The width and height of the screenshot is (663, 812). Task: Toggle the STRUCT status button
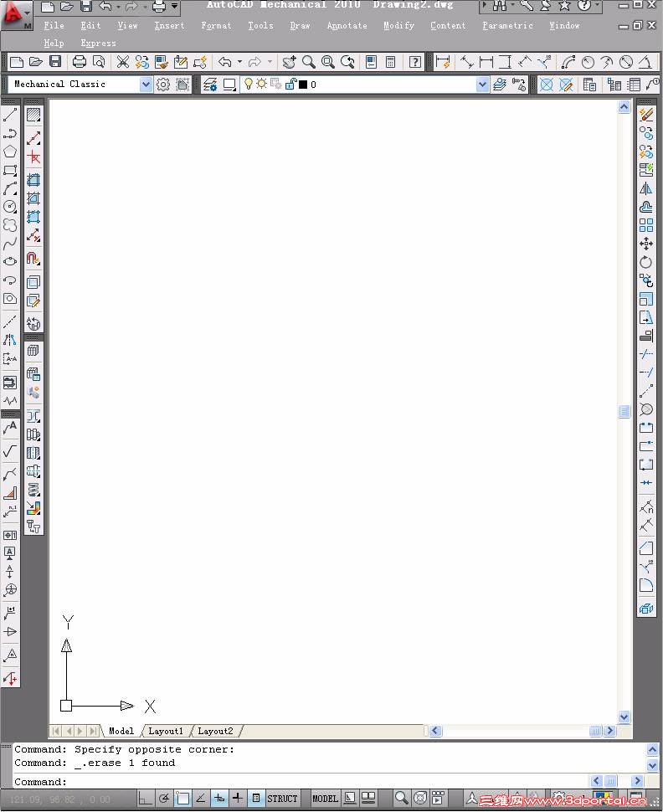coord(282,799)
